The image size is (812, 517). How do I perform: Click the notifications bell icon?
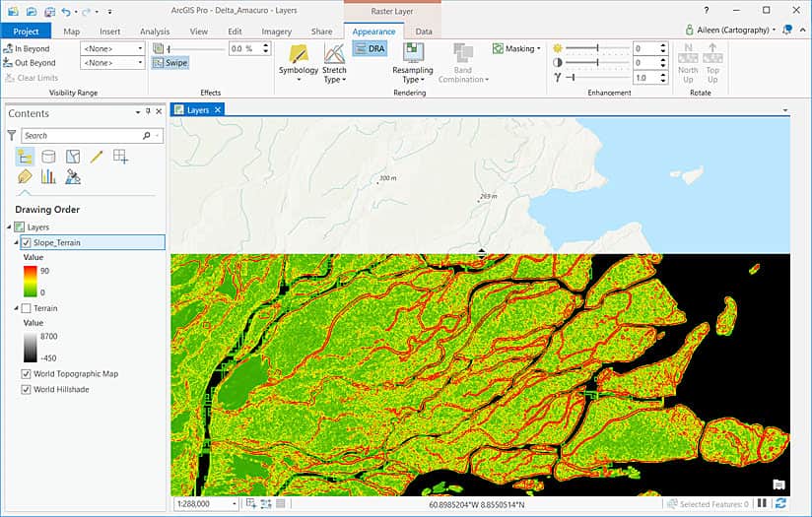click(x=787, y=30)
